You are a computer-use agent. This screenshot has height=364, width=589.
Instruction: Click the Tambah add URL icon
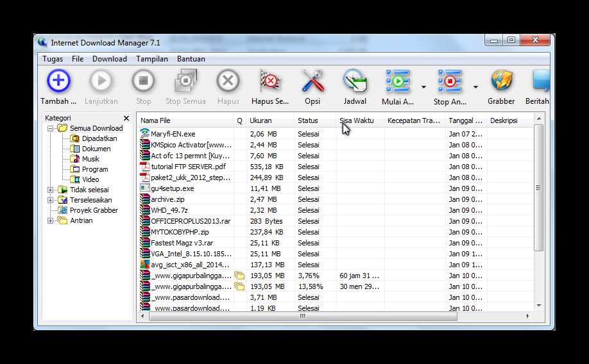[x=58, y=81]
